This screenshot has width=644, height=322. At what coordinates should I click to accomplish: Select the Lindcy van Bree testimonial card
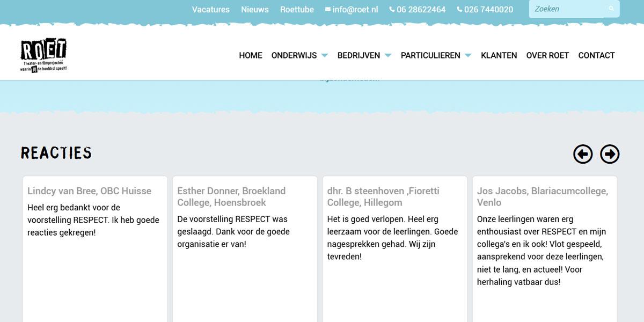(x=95, y=247)
